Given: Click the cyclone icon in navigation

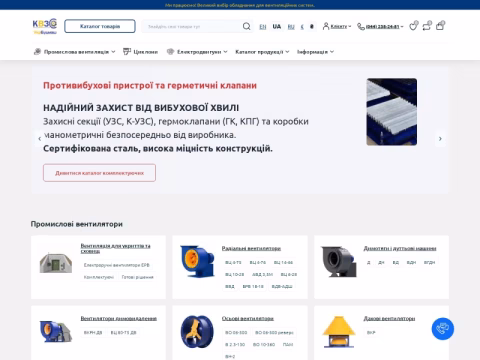Looking at the screenshot, I should (x=127, y=51).
